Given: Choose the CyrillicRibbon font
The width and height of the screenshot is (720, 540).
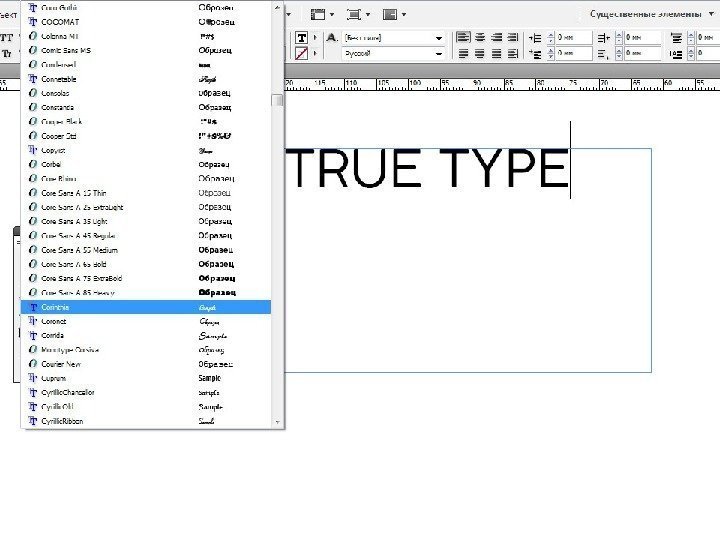Looking at the screenshot, I should tap(146, 421).
